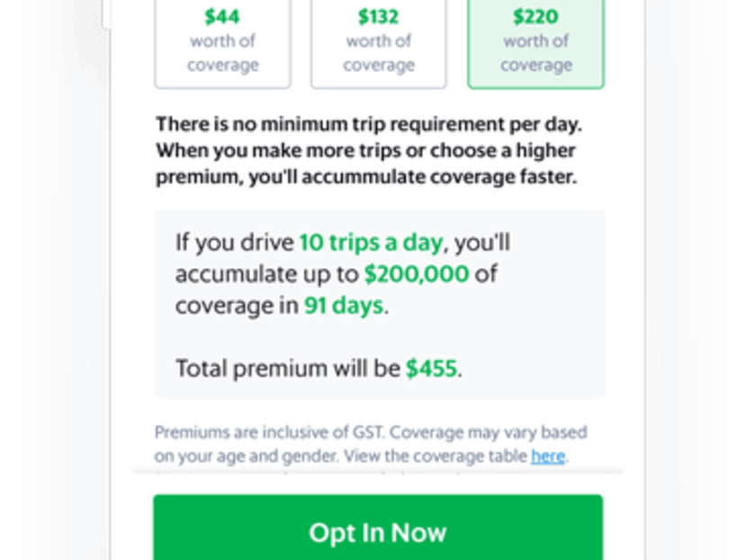The height and width of the screenshot is (560, 747).
Task: Tap the Opt In Now button
Action: point(377,532)
